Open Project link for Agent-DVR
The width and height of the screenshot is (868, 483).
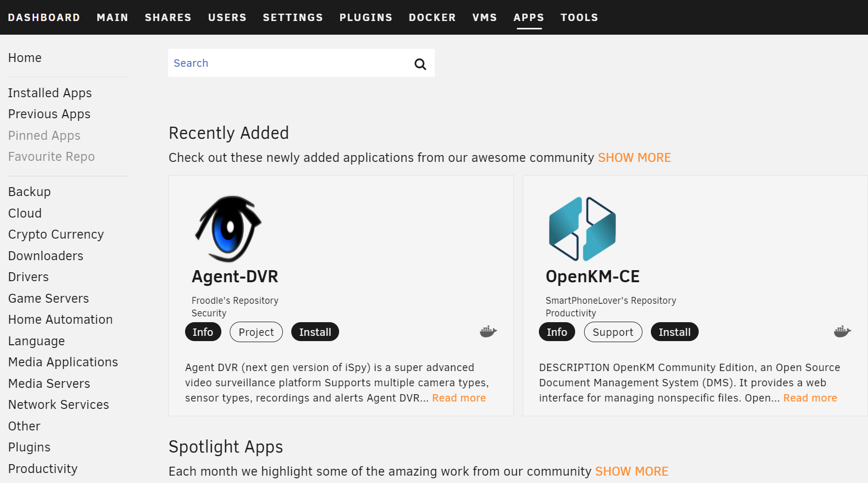point(256,332)
